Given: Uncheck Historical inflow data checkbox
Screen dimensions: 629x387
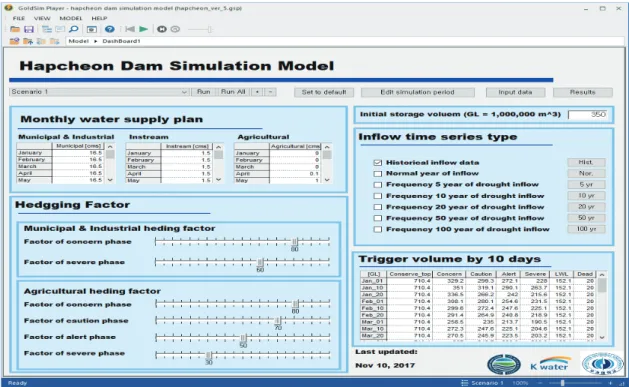Looking at the screenshot, I should coord(377,162).
